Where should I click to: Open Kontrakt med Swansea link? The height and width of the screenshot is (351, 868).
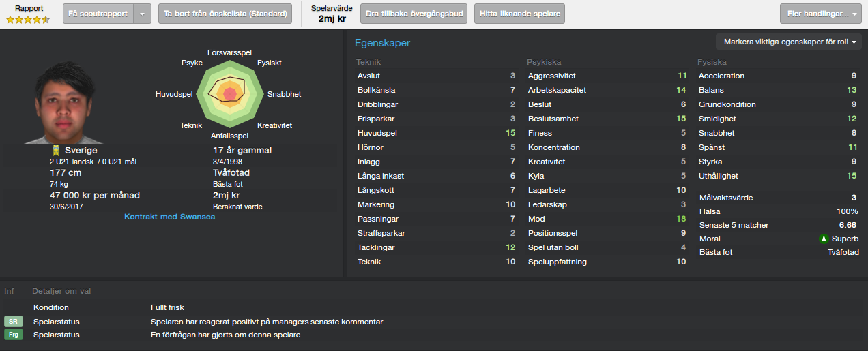[170, 217]
